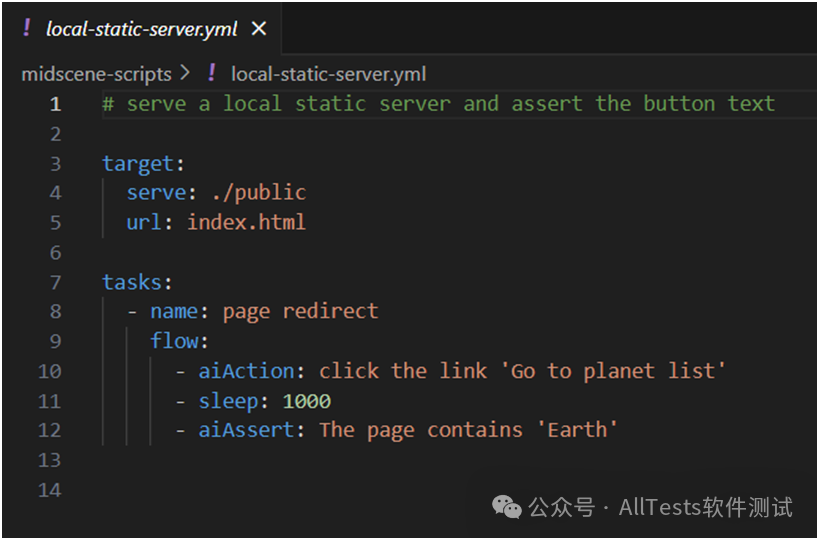Place cursor on the target key
Screen dimensions: 819x540
coord(138,163)
